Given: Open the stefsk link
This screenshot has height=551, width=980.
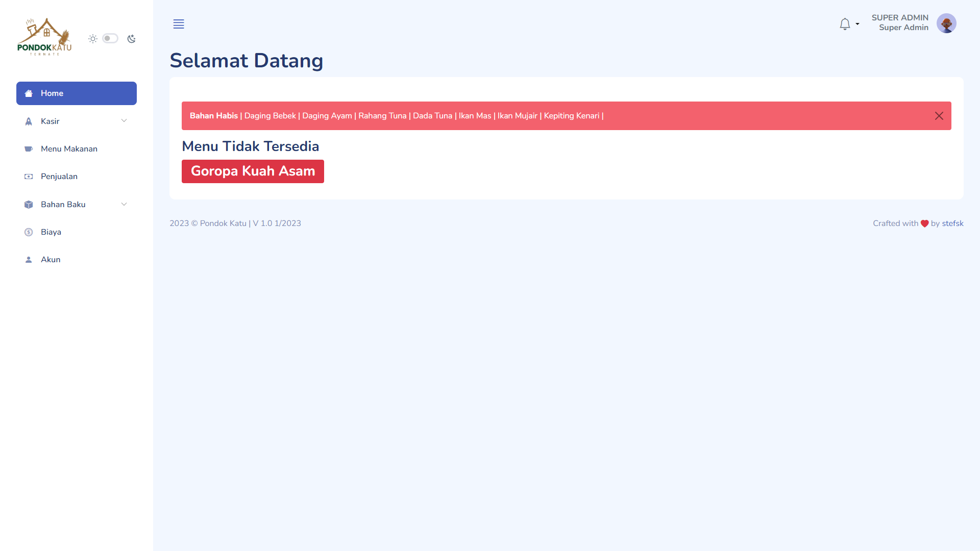Looking at the screenshot, I should [952, 223].
